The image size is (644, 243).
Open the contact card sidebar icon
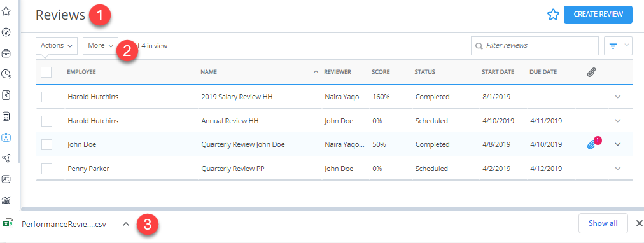[x=6, y=179]
